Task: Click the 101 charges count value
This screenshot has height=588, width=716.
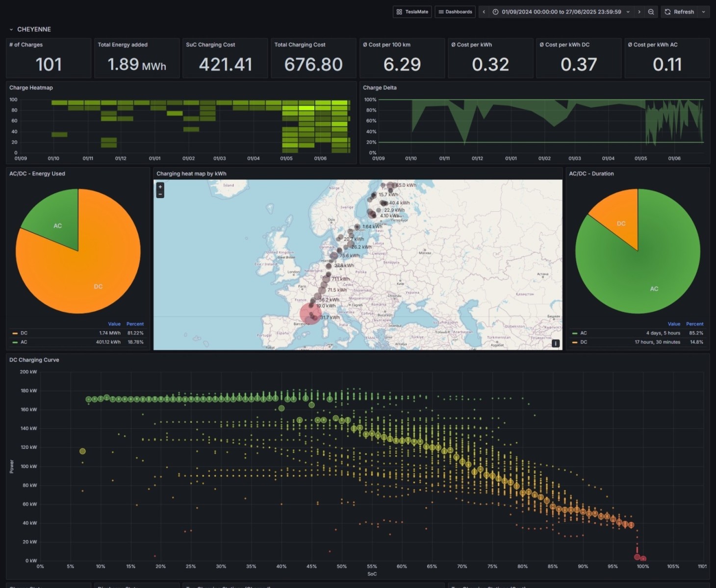Action: [x=49, y=64]
